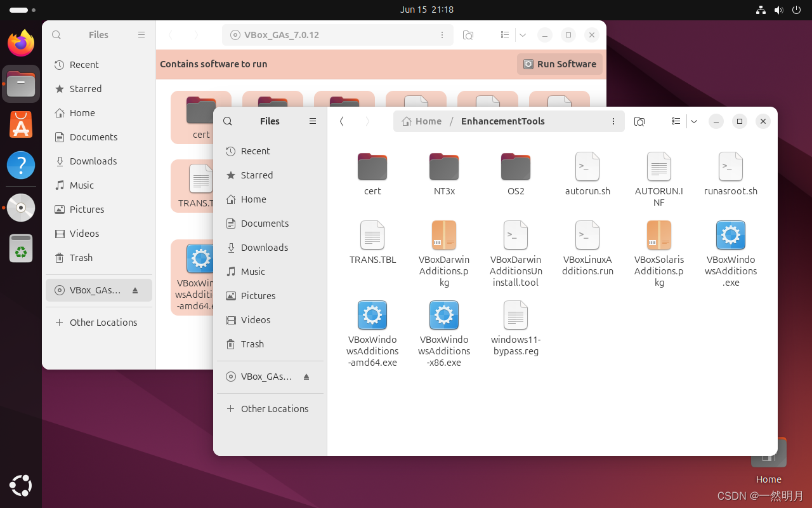Open Trash from the dock
This screenshot has width=812, height=508.
click(21, 248)
